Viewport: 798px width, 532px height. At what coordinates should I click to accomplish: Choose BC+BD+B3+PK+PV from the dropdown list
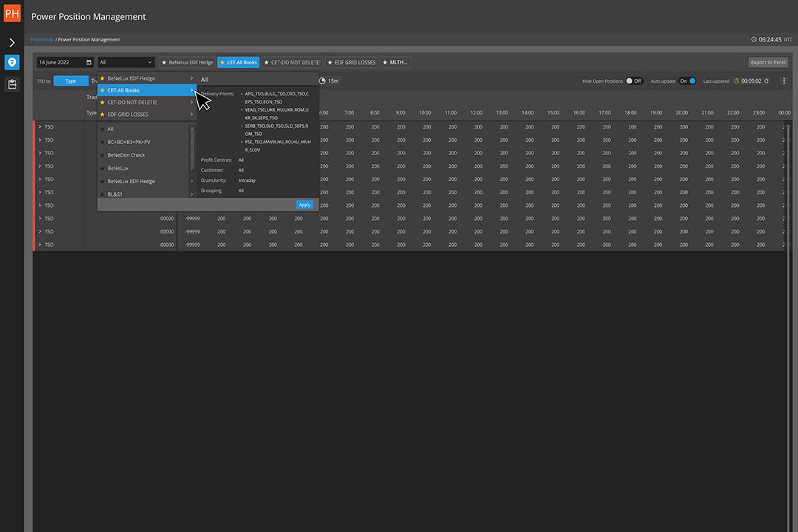(x=129, y=142)
